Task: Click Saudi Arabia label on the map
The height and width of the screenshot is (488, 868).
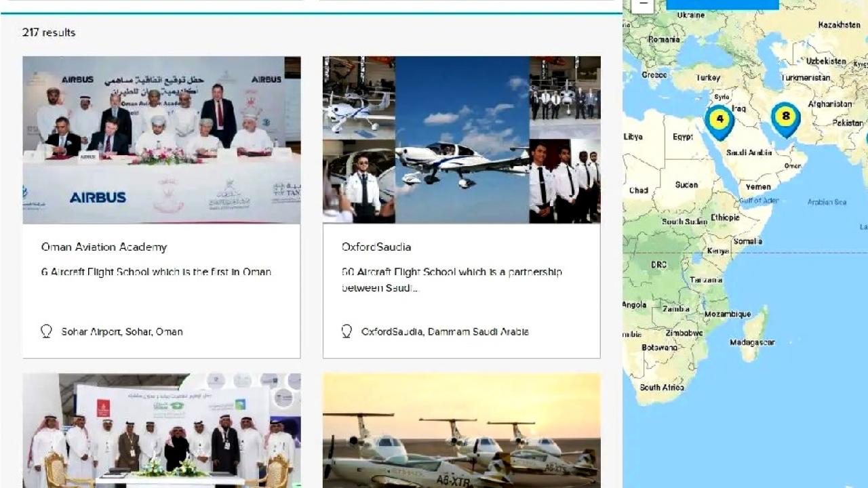Action: 749,152
